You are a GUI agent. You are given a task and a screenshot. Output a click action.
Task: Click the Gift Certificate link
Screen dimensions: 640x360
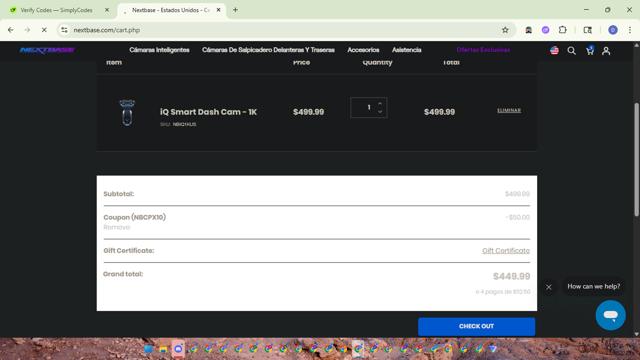[x=506, y=251]
